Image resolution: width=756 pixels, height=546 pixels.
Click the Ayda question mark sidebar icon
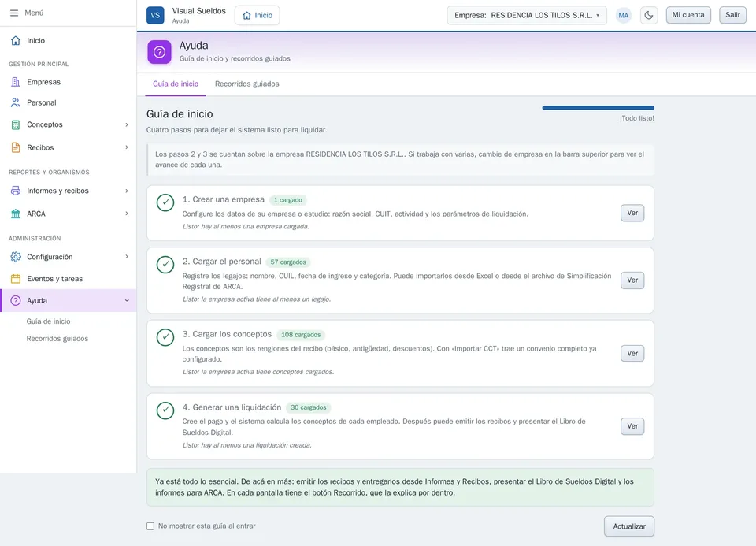point(16,300)
